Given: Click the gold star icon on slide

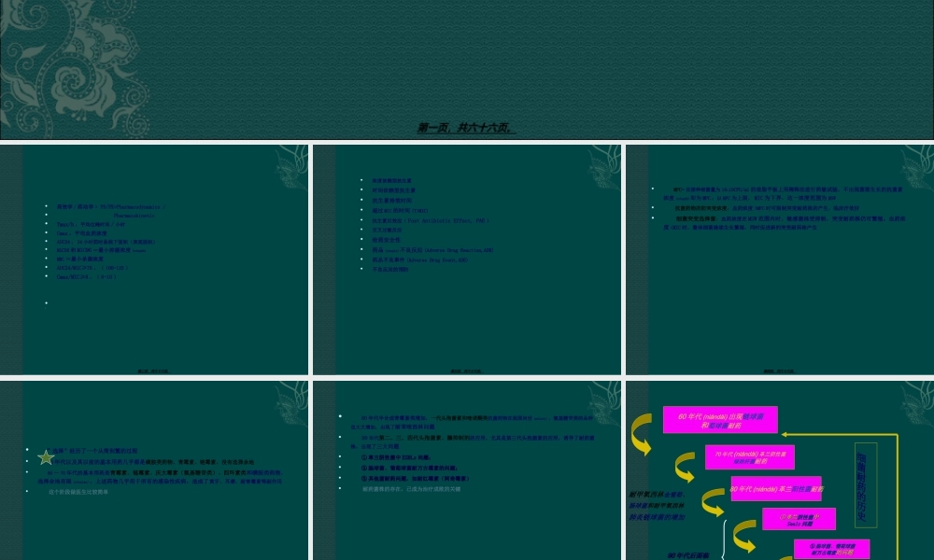Looking at the screenshot, I should click(45, 456).
